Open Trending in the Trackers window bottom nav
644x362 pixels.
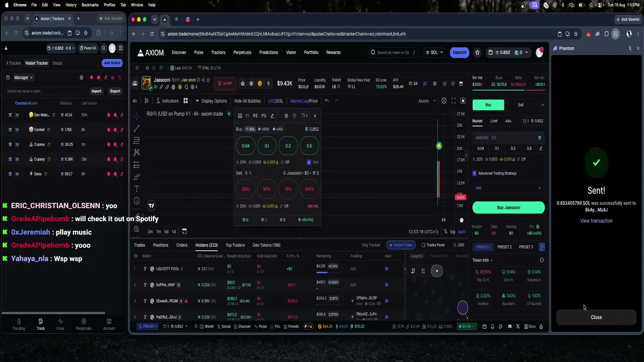[19, 324]
